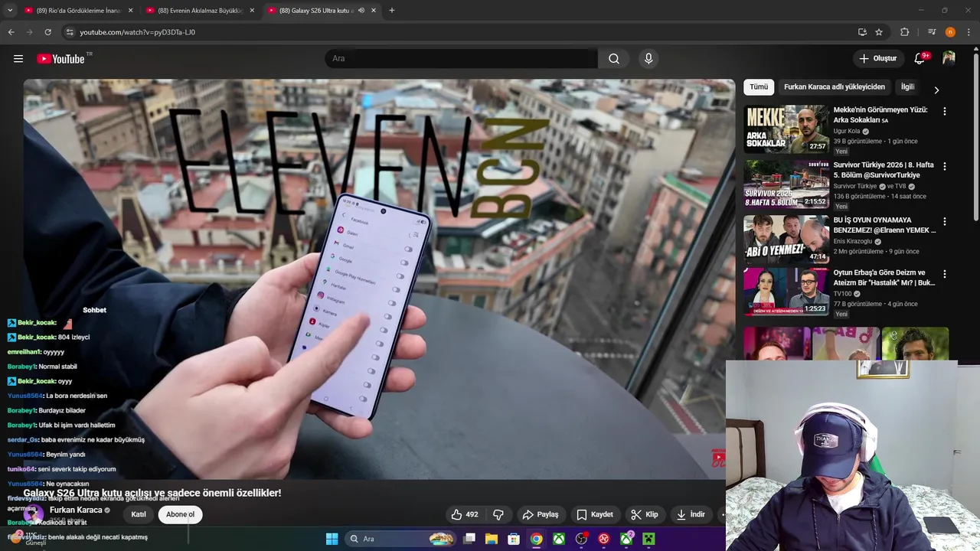Open the orange Chrome profile avatar
The width and height of the screenshot is (980, 551).
point(950,32)
